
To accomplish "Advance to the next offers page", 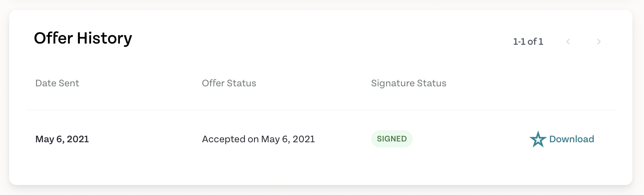I will [599, 42].
